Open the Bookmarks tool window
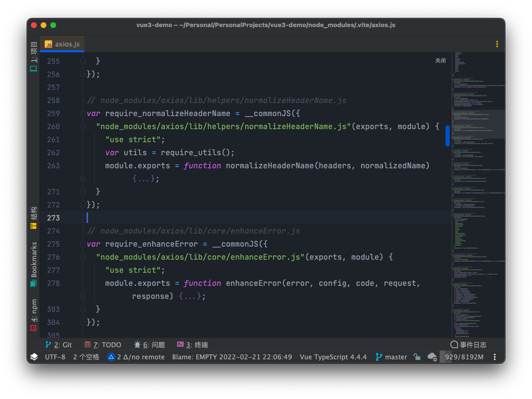Viewport: 532px width, 399px height. pos(33,264)
